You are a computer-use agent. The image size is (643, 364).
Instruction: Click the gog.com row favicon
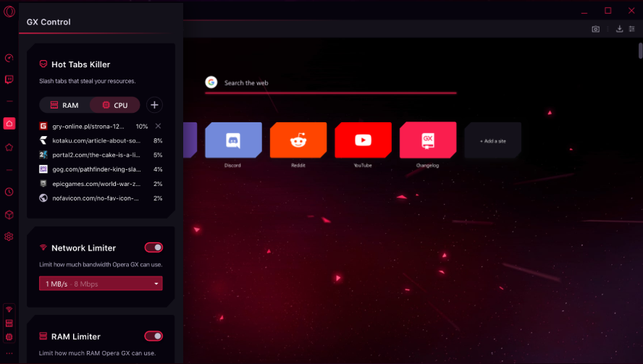(x=43, y=169)
